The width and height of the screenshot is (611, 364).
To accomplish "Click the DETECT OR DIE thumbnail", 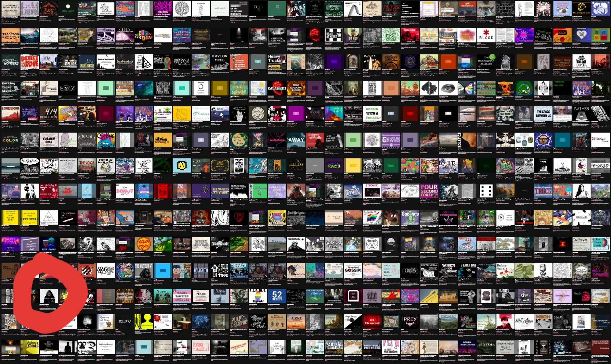I will 29,62.
